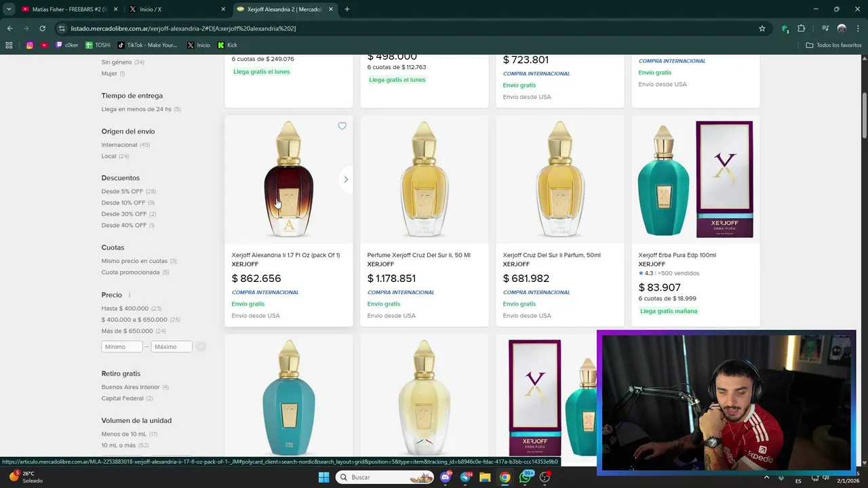This screenshot has height=488, width=868.
Task: Open the weather widget showing 26°C Soleado
Action: pyautogui.click(x=26, y=477)
